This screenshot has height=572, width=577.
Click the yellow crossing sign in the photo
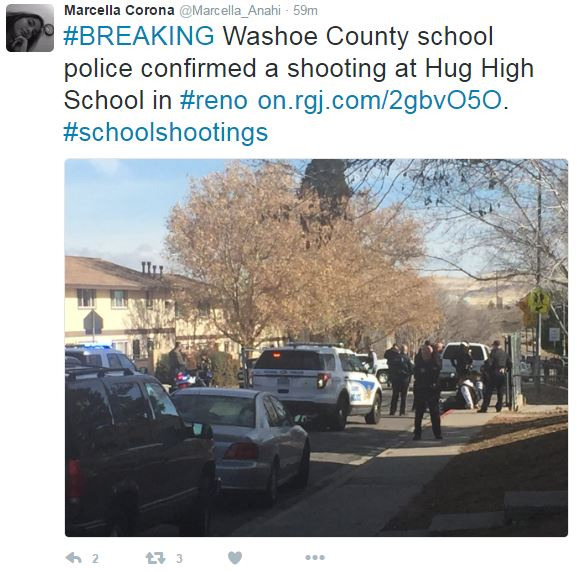(x=538, y=301)
